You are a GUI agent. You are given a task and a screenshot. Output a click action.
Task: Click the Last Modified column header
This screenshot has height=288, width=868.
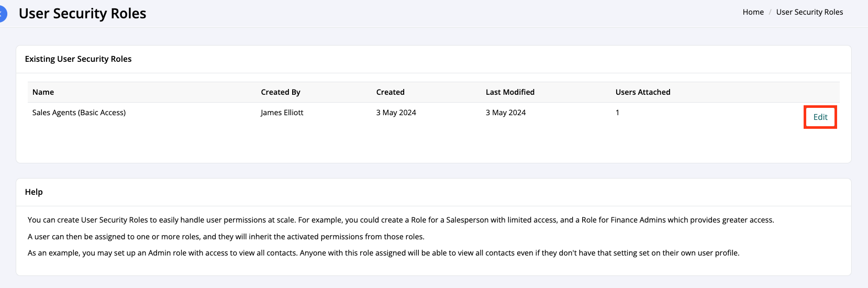point(510,92)
